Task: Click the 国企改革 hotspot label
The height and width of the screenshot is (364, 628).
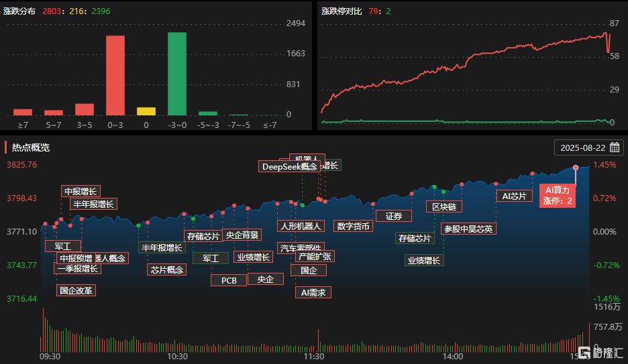Action: 76,290
